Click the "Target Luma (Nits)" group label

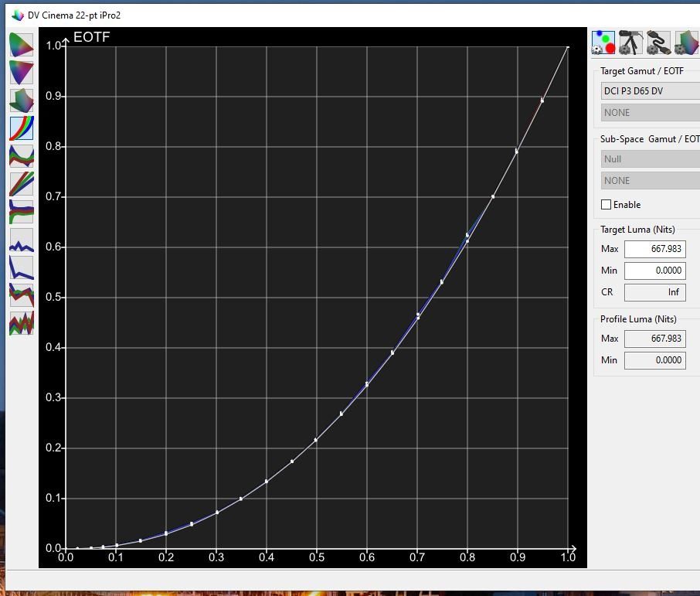637,230
